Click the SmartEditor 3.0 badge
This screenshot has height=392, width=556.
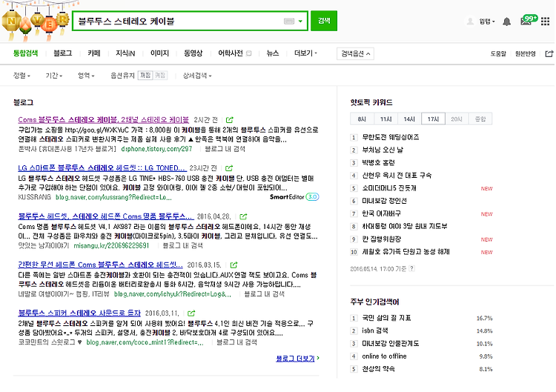294,196
